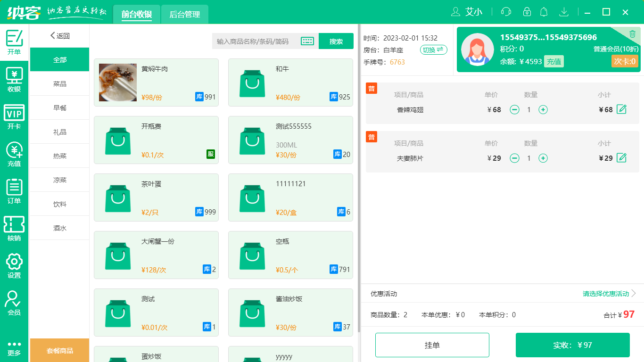Click the 充值 recharge button beside balance

(x=553, y=61)
